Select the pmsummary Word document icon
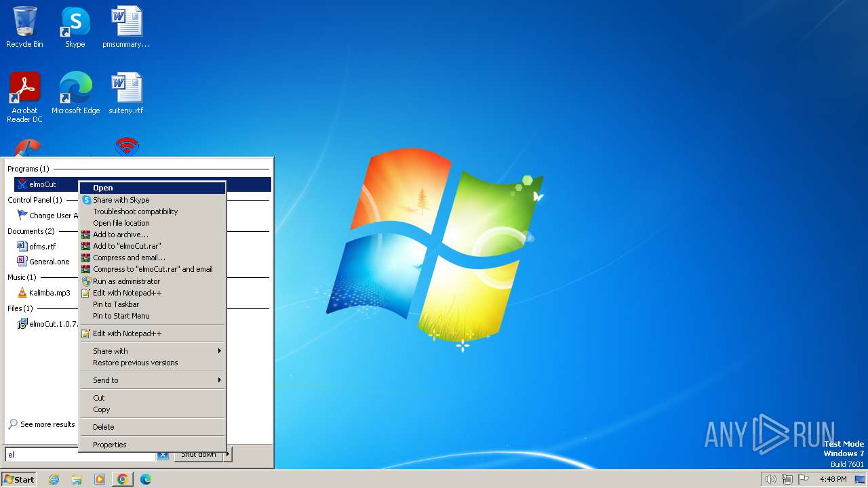The height and width of the screenshot is (488, 868). (x=125, y=27)
